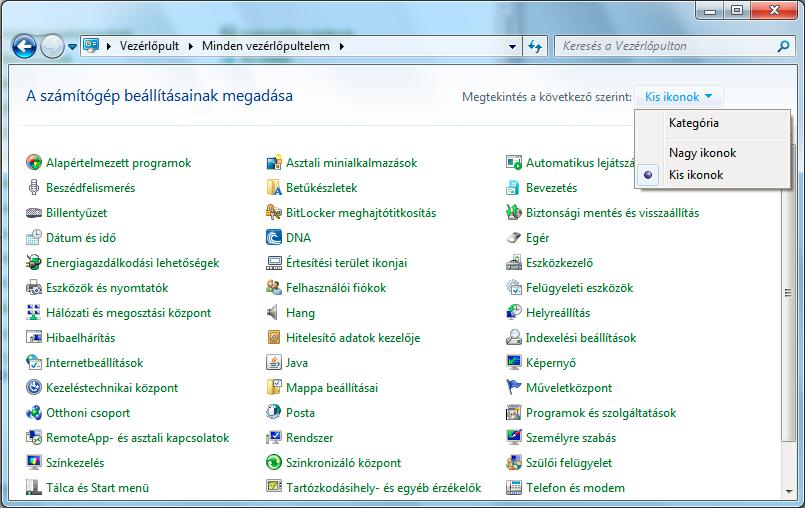The height and width of the screenshot is (508, 805).
Task: Click the Bevezetés icon
Action: click(513, 187)
